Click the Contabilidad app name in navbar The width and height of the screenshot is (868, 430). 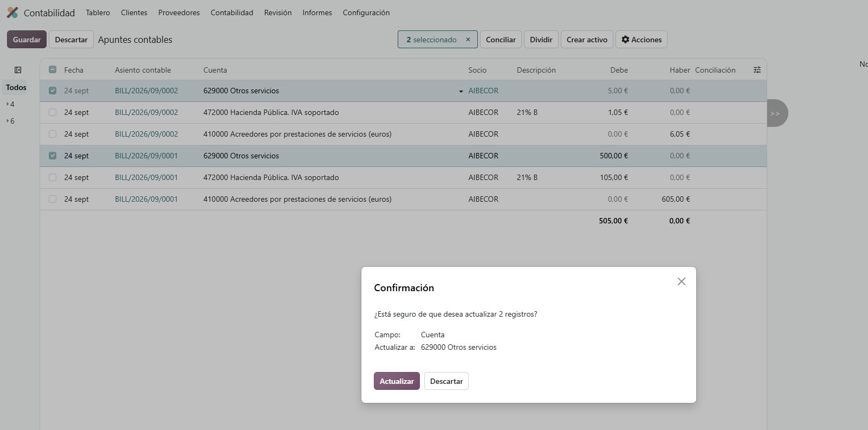(x=49, y=12)
